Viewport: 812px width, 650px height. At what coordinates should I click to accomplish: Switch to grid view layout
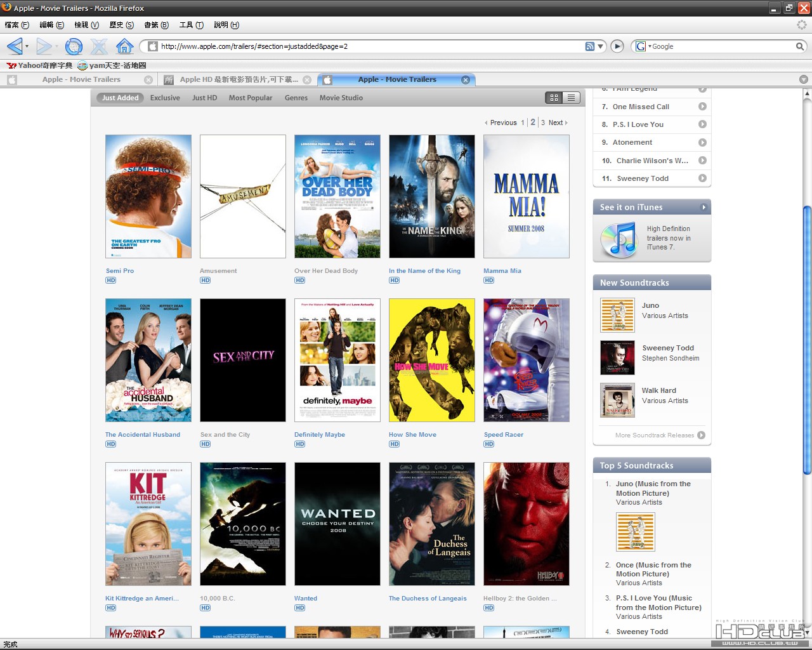(x=554, y=98)
